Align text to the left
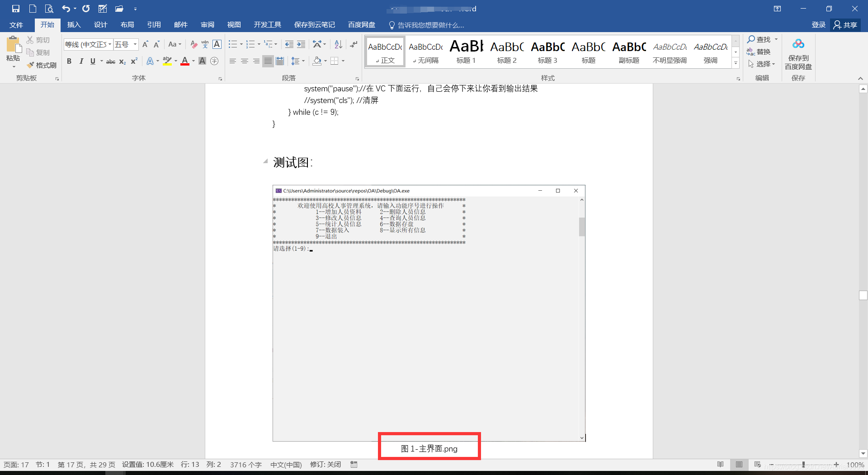The height and width of the screenshot is (475, 868). pos(233,61)
